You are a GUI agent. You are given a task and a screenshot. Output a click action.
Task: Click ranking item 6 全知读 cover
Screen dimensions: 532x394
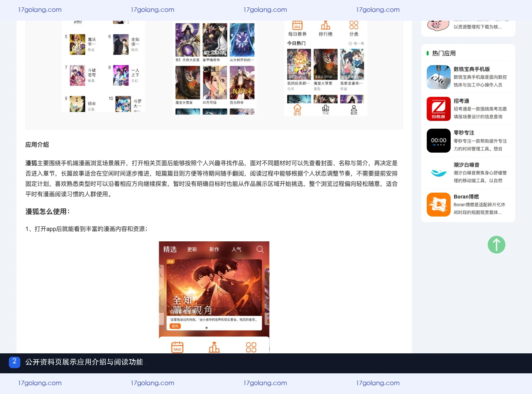pos(121,44)
